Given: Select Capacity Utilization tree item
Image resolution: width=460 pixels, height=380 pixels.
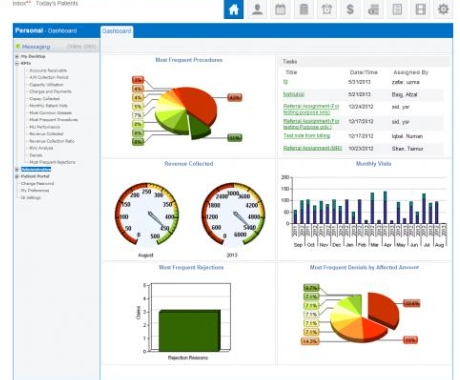Looking at the screenshot, I should click(46, 85).
